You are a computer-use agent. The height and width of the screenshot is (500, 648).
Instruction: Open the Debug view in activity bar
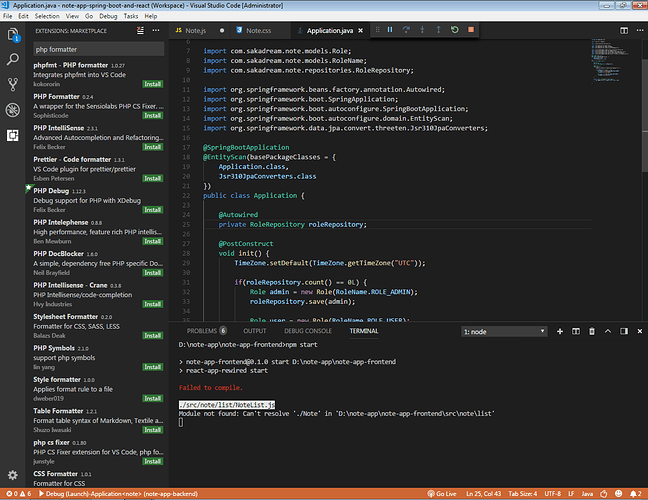coord(13,110)
